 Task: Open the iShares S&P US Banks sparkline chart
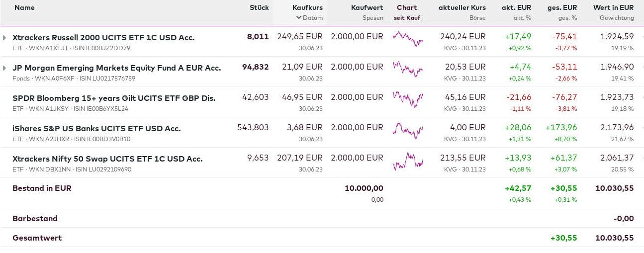(407, 130)
